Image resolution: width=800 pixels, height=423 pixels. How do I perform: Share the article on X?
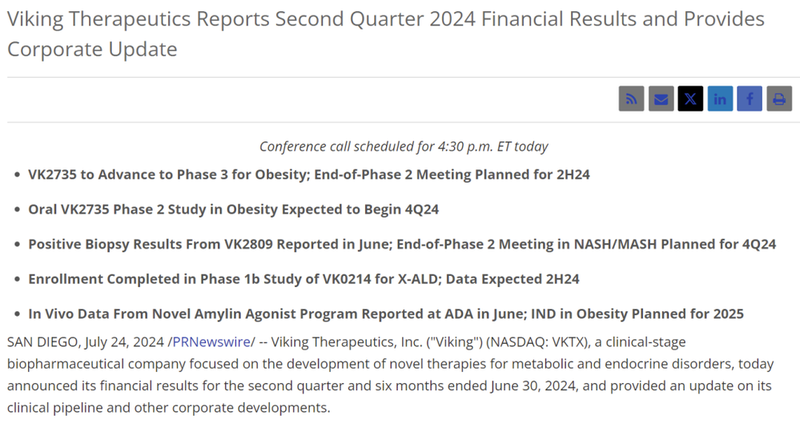(690, 99)
